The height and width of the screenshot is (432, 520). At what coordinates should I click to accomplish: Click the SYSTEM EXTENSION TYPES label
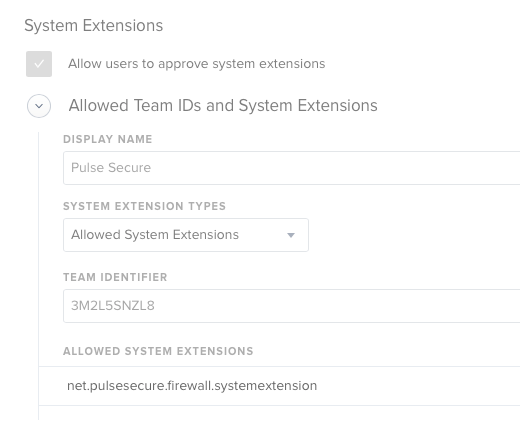tap(145, 206)
